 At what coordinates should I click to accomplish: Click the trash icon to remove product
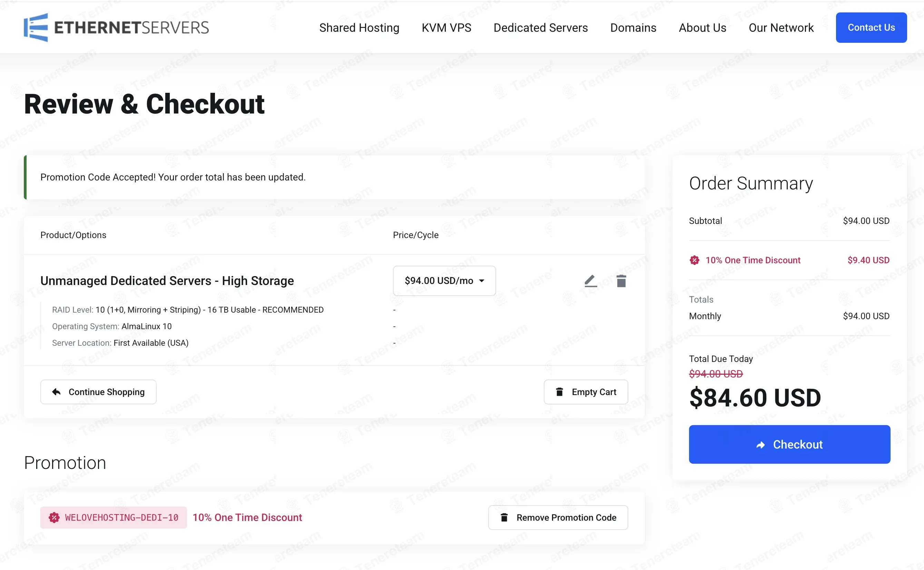coord(621,281)
